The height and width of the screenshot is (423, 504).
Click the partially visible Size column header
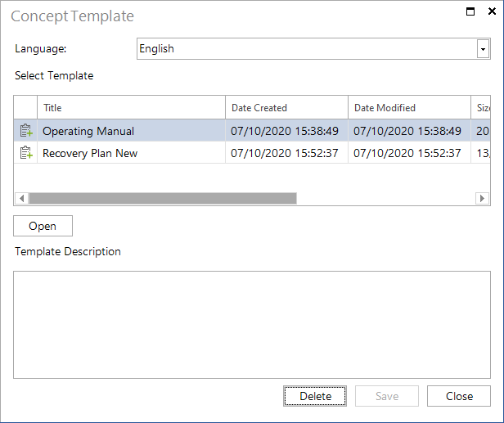(481, 108)
